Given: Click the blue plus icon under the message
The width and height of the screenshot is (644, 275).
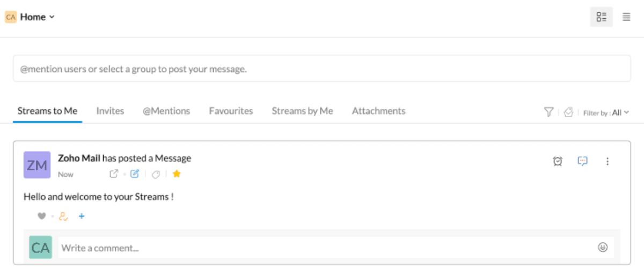Looking at the screenshot, I should click(x=82, y=216).
